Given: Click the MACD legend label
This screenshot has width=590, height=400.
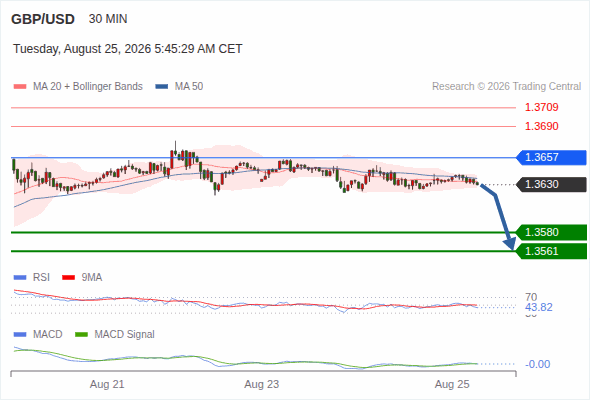Looking at the screenshot, I should pyautogui.click(x=48, y=335).
